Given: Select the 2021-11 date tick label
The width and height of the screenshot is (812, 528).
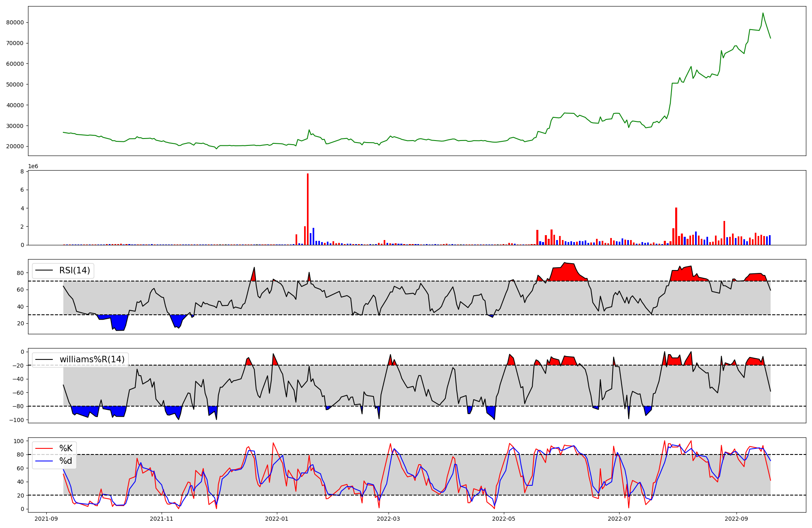Looking at the screenshot, I should (x=162, y=519).
